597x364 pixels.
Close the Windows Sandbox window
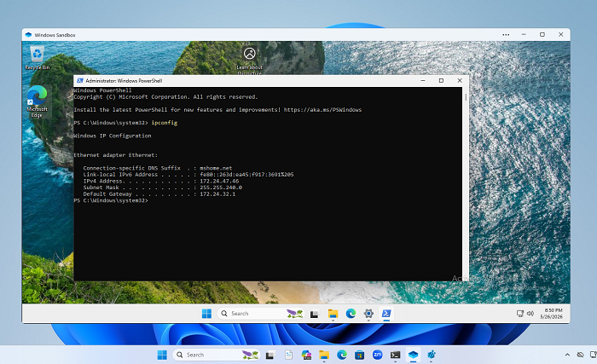pyautogui.click(x=560, y=35)
